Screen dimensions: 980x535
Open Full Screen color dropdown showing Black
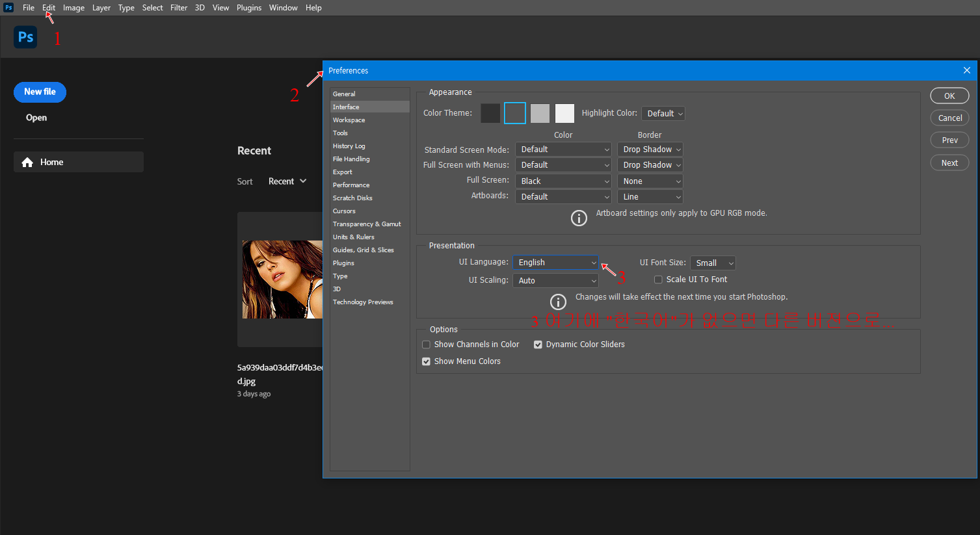(563, 181)
